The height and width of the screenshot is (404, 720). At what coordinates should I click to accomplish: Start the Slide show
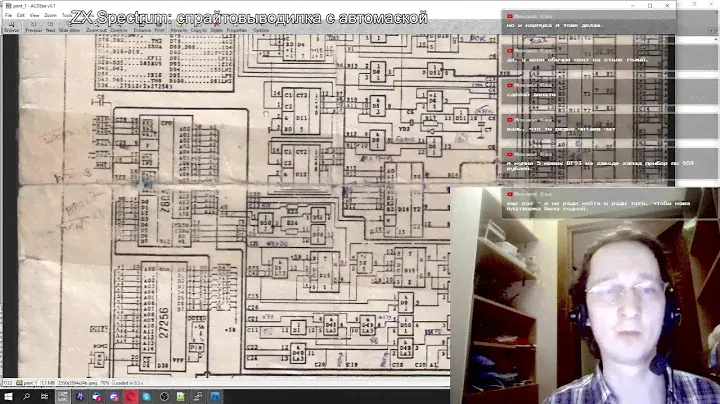coord(69,29)
